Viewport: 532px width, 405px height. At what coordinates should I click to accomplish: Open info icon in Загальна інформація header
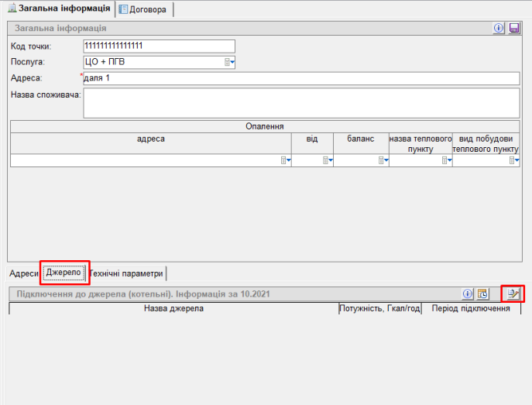click(499, 28)
